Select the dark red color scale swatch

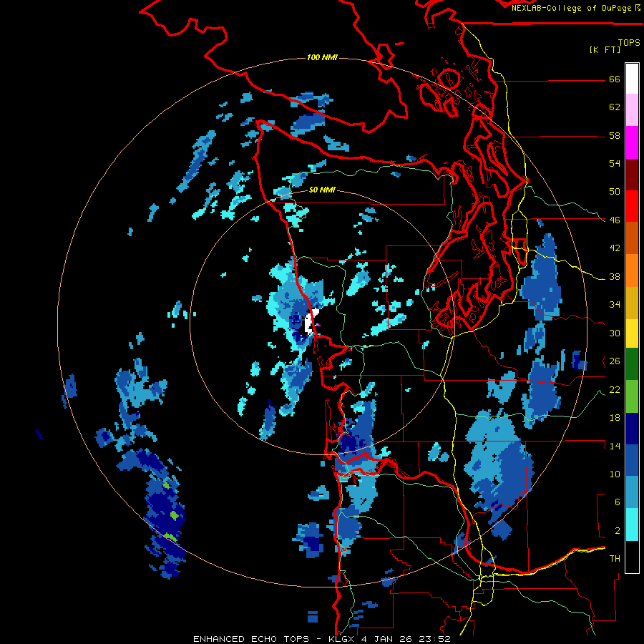(x=632, y=175)
